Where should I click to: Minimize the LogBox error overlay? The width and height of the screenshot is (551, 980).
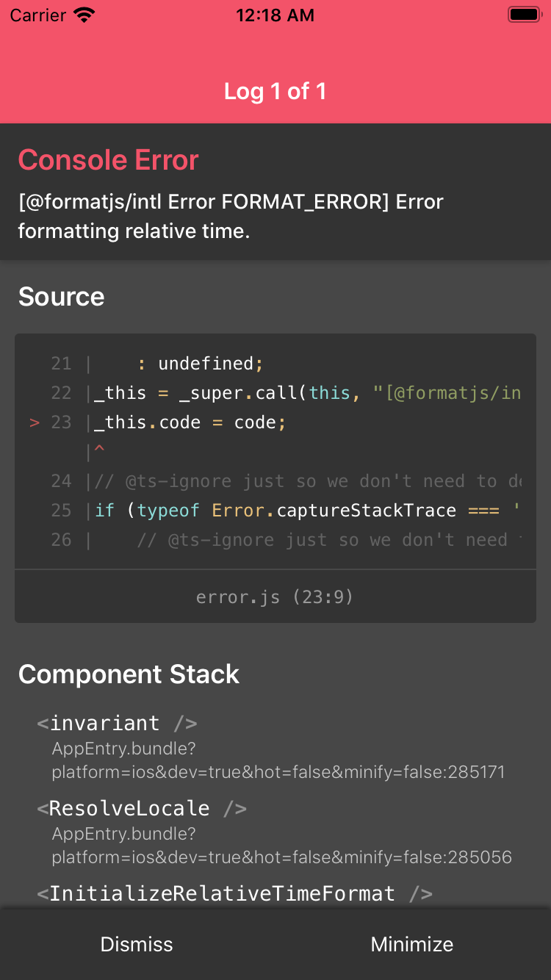[x=412, y=944]
